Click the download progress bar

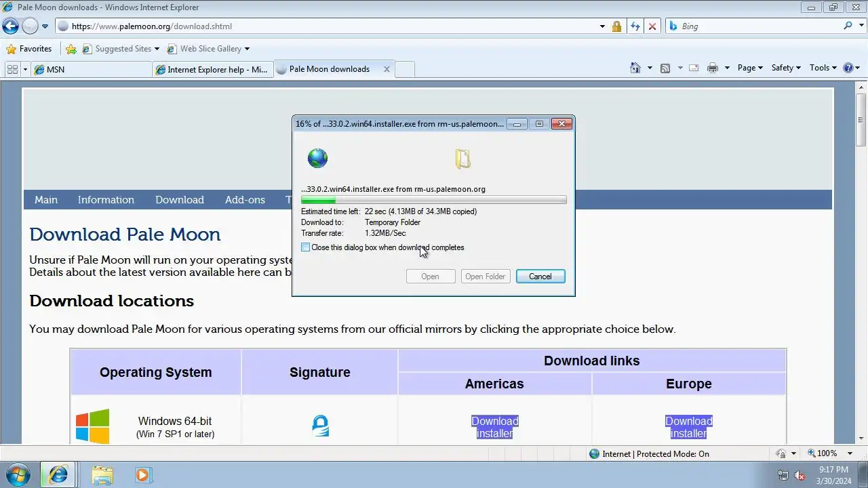click(x=433, y=201)
